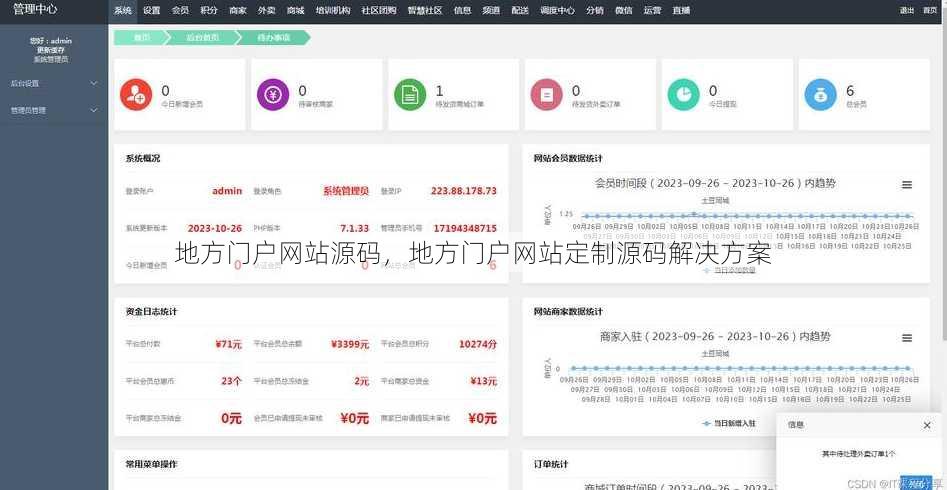
Task: Click the 首页 link in the top-right header
Action: click(x=930, y=10)
